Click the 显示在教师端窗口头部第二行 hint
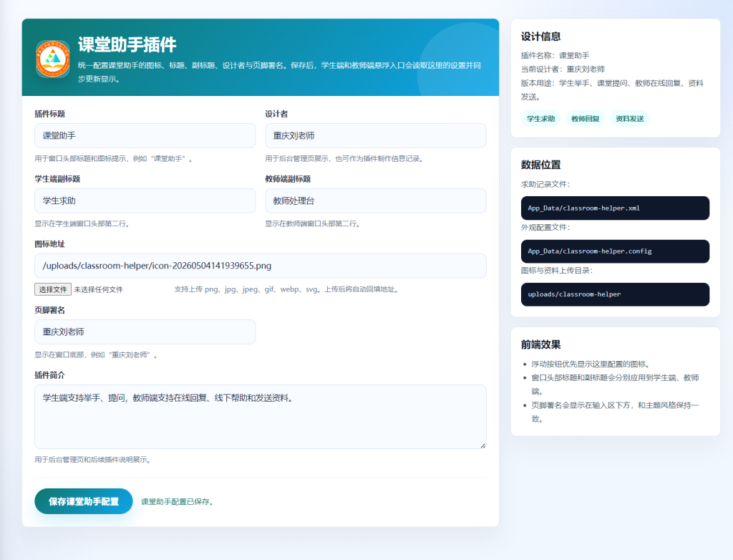The width and height of the screenshot is (733, 560). pyautogui.click(x=312, y=224)
